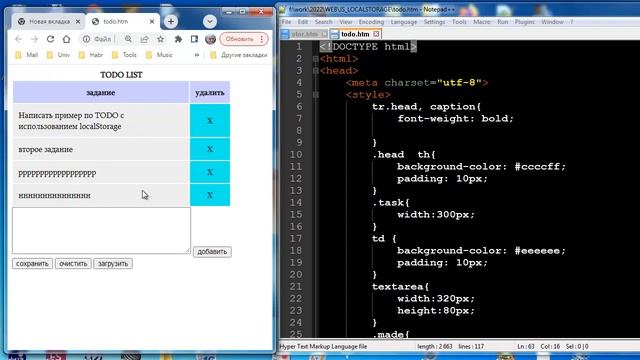
Task: Click the browser three-dot menu
Action: click(262, 39)
